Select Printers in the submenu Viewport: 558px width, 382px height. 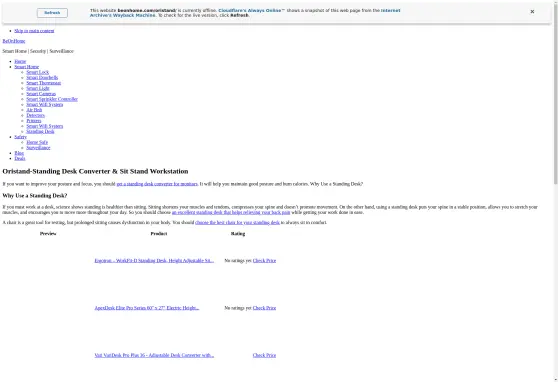34,121
